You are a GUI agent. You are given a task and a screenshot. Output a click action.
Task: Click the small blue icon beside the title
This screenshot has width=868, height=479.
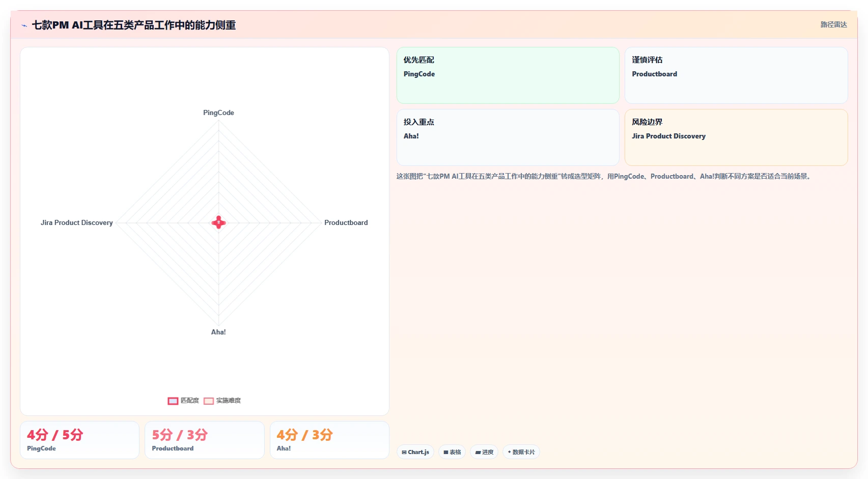(24, 25)
